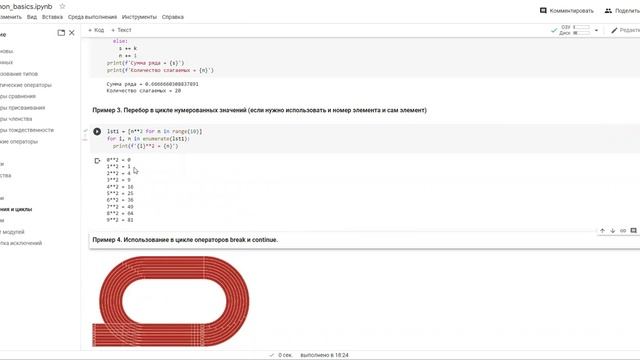The height and width of the screenshot is (360, 640).
Task: Click the output clear icon beside 0**2 = 0
Action: [97, 161]
